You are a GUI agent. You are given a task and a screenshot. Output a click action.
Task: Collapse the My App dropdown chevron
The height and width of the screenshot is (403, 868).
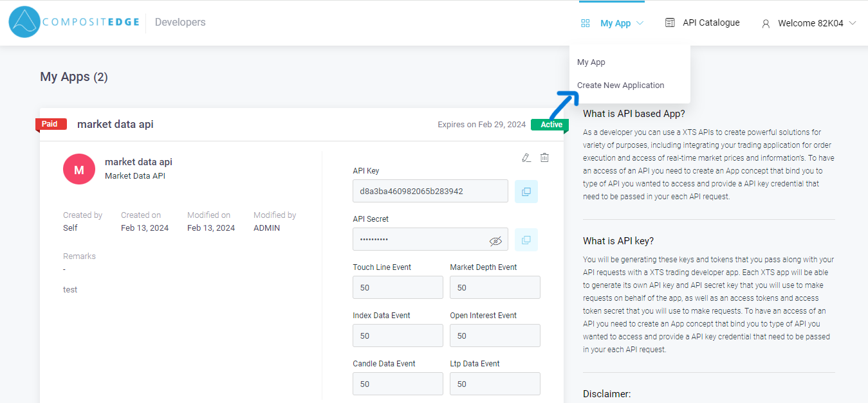[640, 23]
